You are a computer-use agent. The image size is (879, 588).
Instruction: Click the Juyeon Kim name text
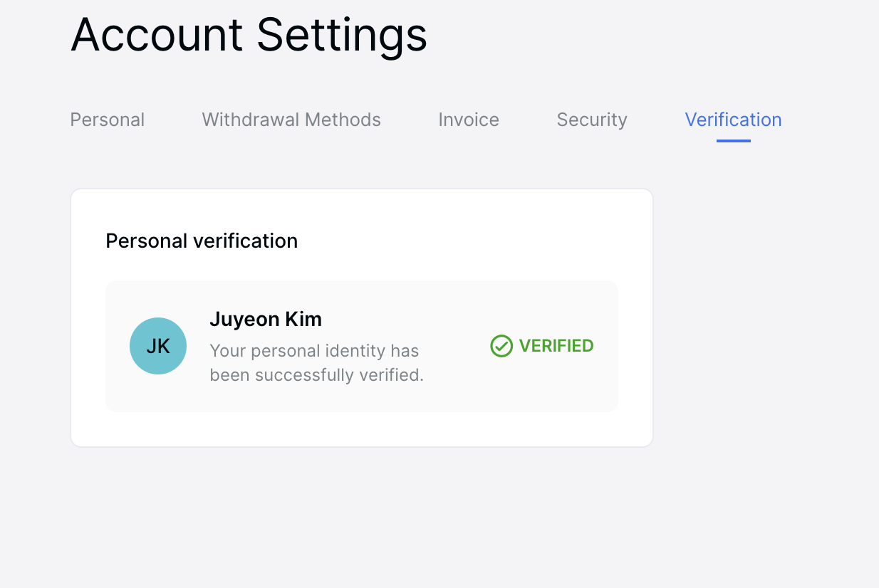pos(266,320)
